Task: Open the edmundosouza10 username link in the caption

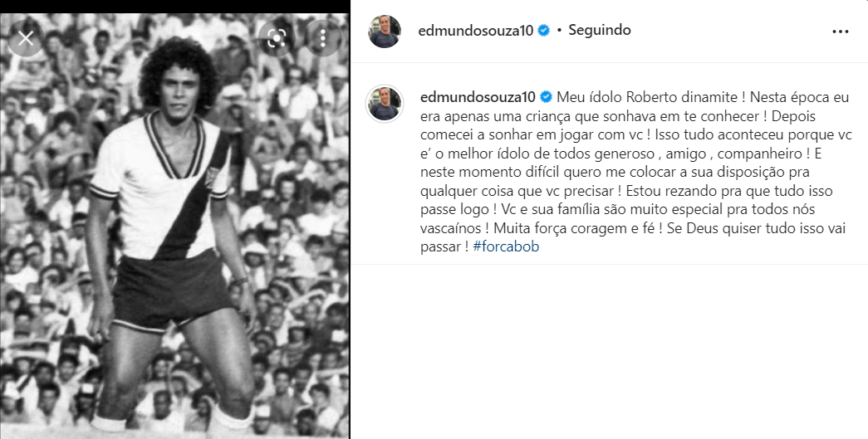Action: tap(478, 97)
